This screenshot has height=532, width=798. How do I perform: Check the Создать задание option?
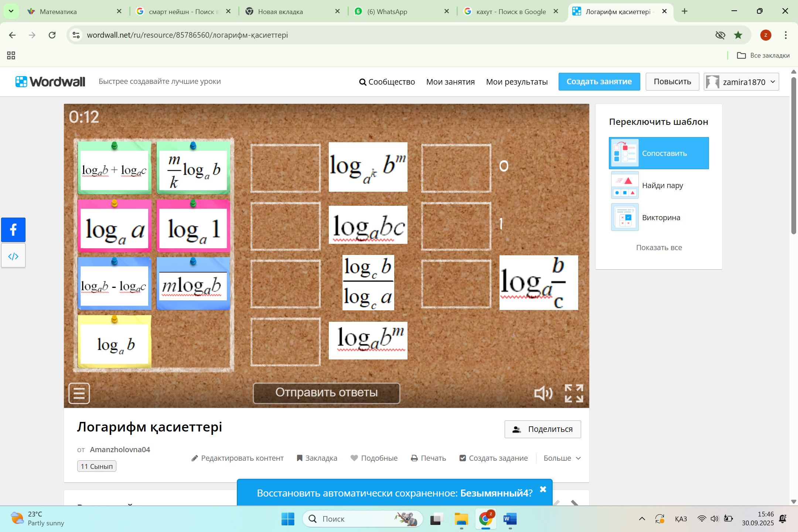494,458
